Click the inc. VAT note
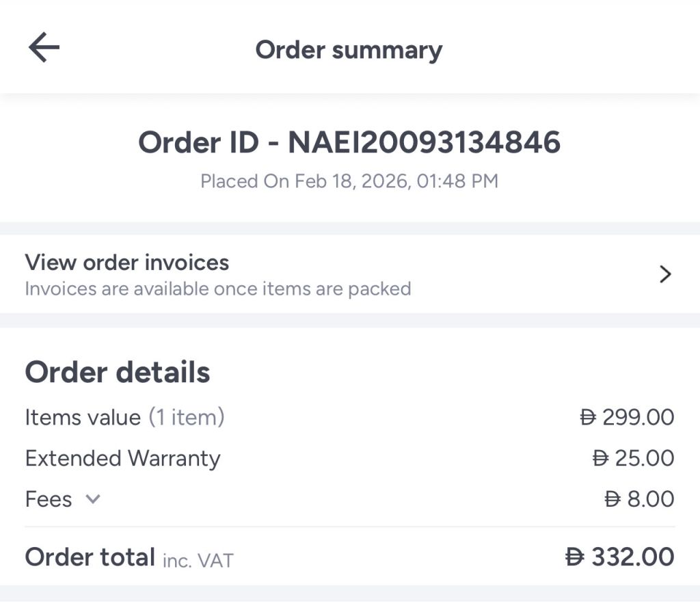This screenshot has height=612, width=700. (x=198, y=561)
